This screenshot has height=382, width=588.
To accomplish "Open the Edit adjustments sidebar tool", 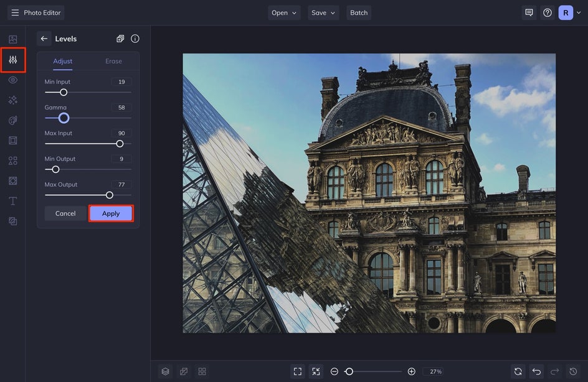I will coord(13,60).
